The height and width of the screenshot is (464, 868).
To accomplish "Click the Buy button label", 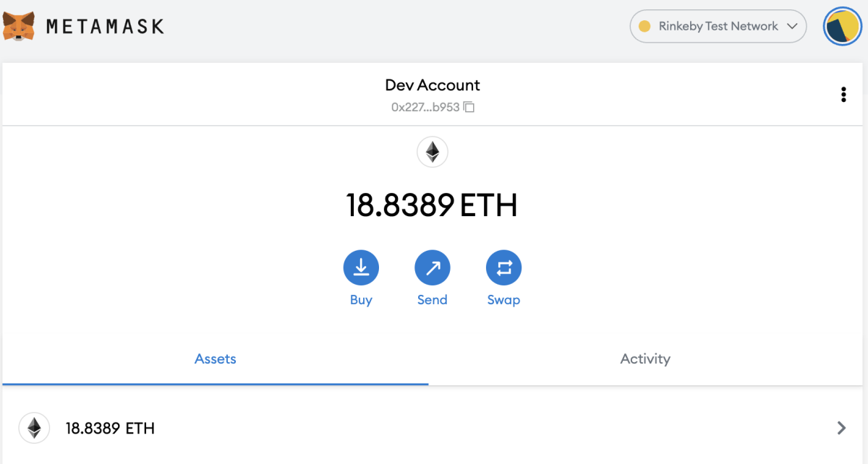I will [361, 299].
